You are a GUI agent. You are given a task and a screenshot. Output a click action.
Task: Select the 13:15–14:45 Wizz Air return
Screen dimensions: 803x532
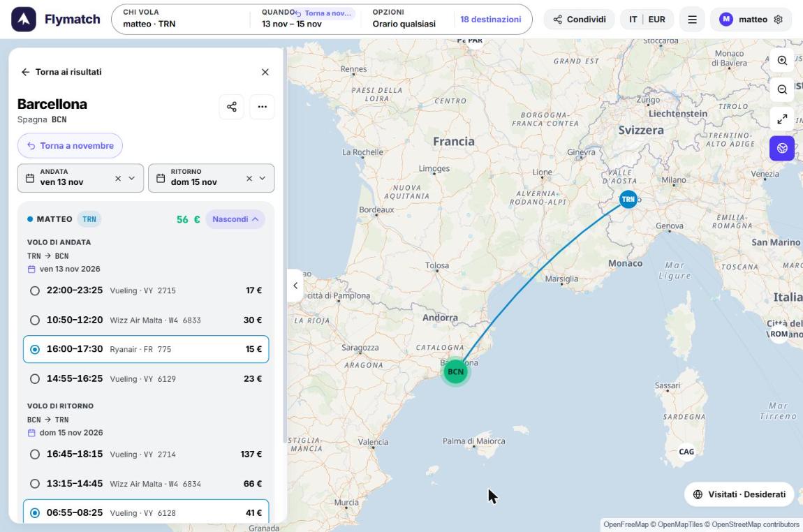pyautogui.click(x=146, y=484)
